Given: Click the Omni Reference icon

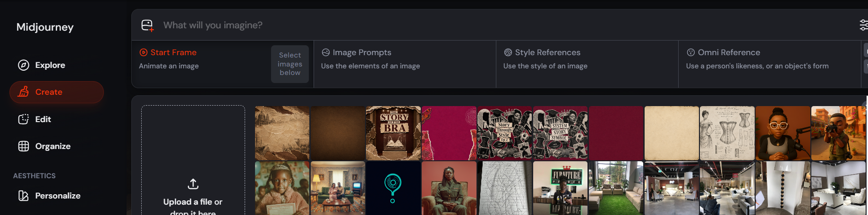Looking at the screenshot, I should pyautogui.click(x=691, y=52).
